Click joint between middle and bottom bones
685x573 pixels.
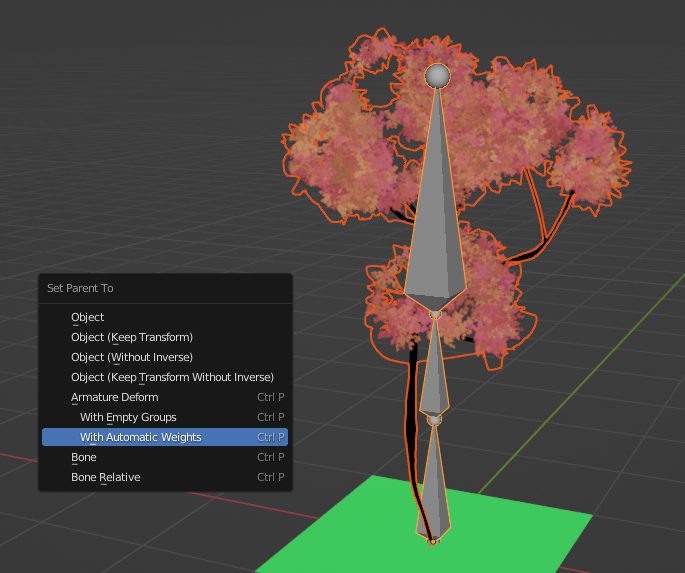pyautogui.click(x=434, y=420)
